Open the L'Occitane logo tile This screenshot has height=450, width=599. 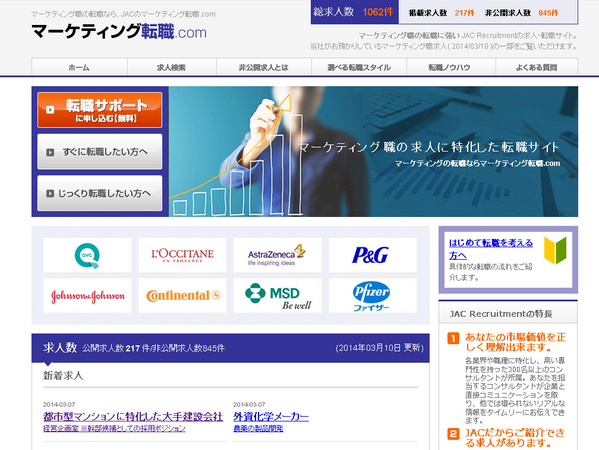pyautogui.click(x=182, y=255)
